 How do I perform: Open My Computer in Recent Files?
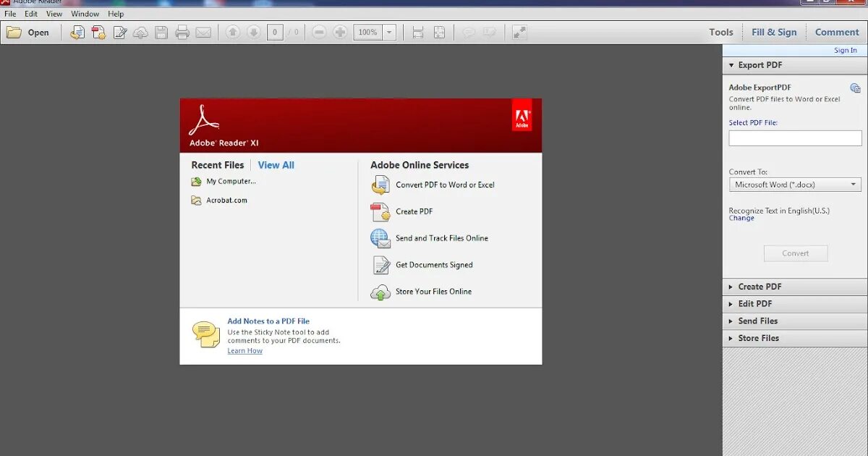point(224,182)
